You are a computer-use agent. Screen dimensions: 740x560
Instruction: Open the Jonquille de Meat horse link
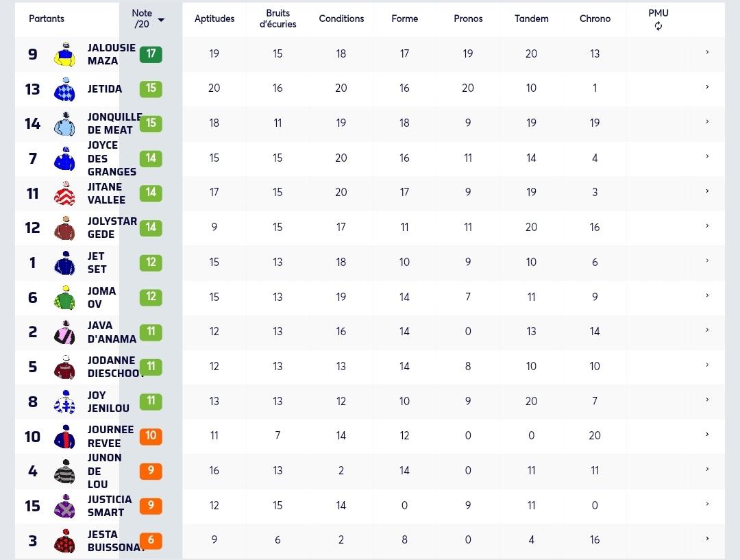point(114,123)
